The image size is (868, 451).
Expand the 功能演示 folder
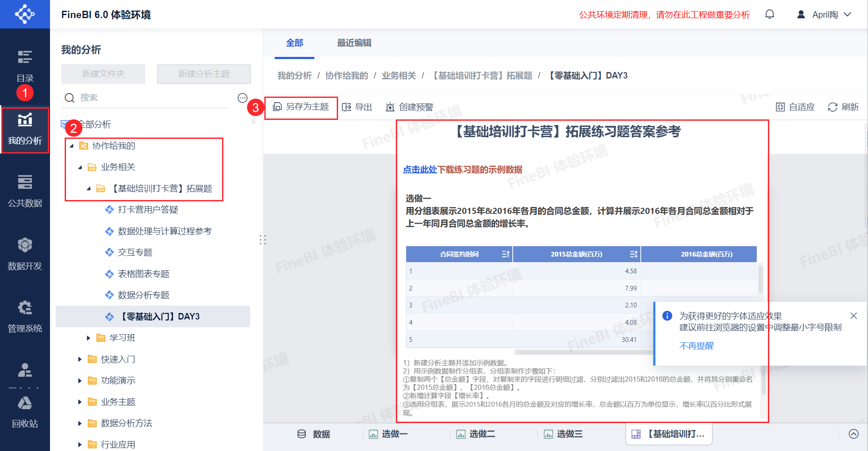coord(80,381)
